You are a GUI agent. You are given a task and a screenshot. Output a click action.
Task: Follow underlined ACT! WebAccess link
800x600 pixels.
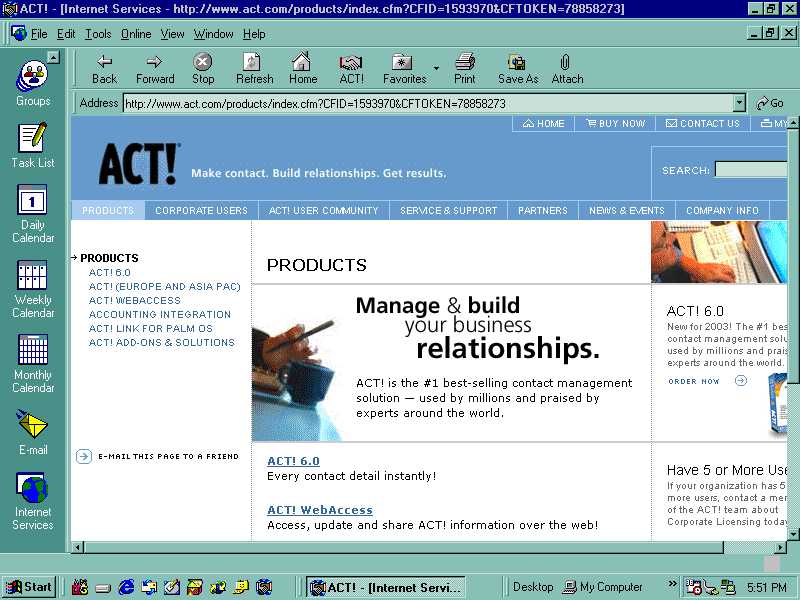tap(320, 510)
